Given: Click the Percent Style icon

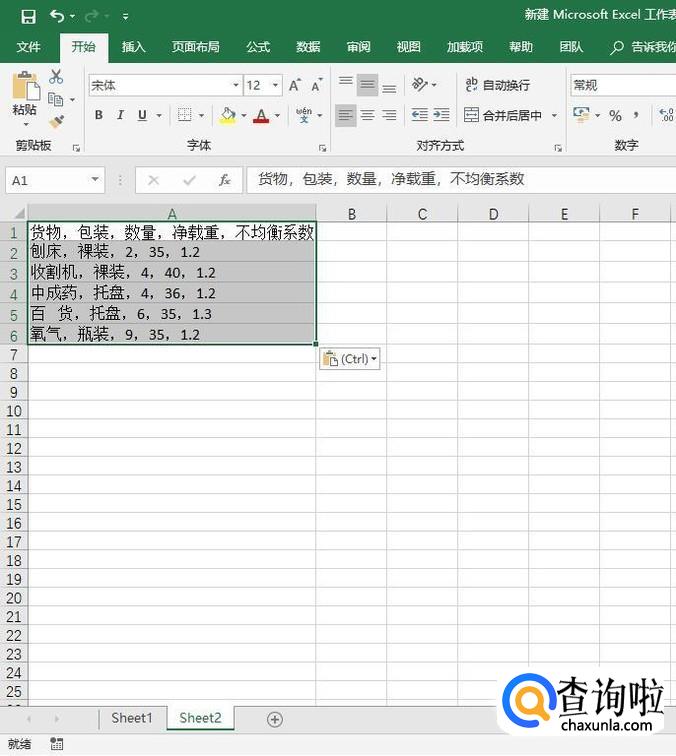Looking at the screenshot, I should (615, 116).
